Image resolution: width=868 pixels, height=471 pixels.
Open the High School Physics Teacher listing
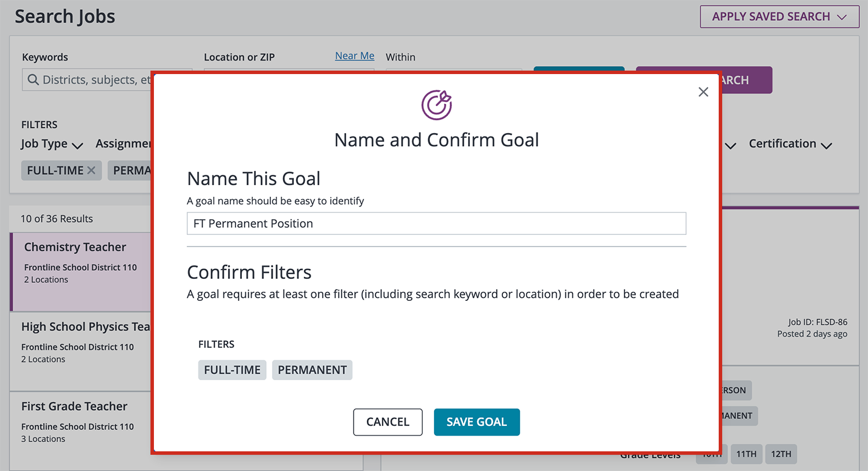[x=85, y=327]
